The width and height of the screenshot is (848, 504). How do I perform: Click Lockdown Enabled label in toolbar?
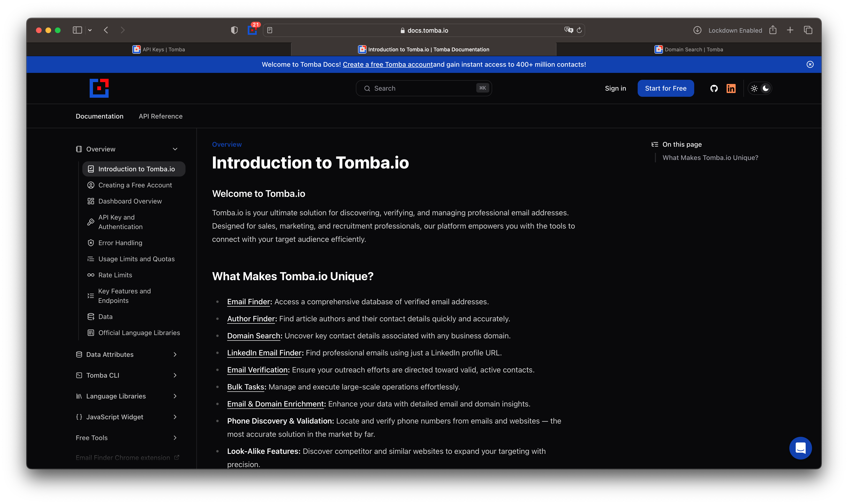(735, 30)
